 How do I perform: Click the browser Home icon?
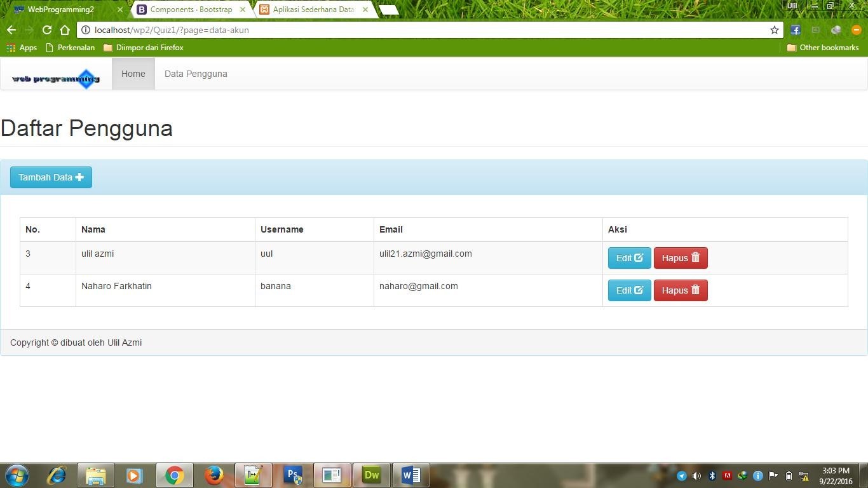(64, 30)
